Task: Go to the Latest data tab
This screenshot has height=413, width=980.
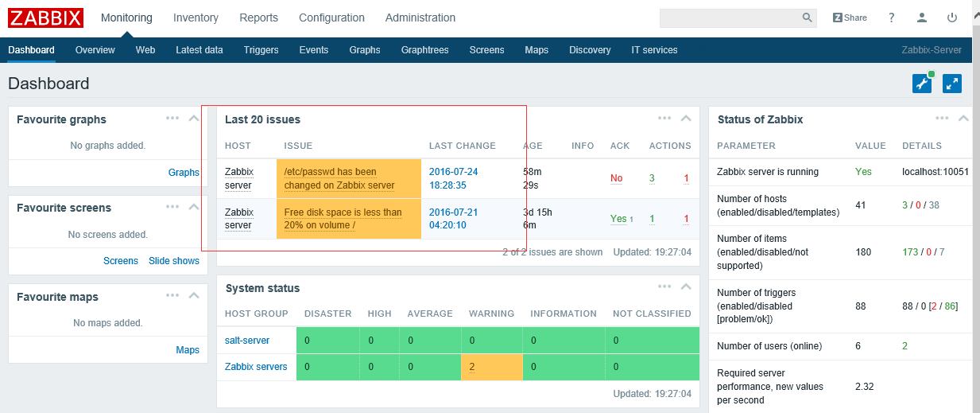Action: [x=199, y=49]
